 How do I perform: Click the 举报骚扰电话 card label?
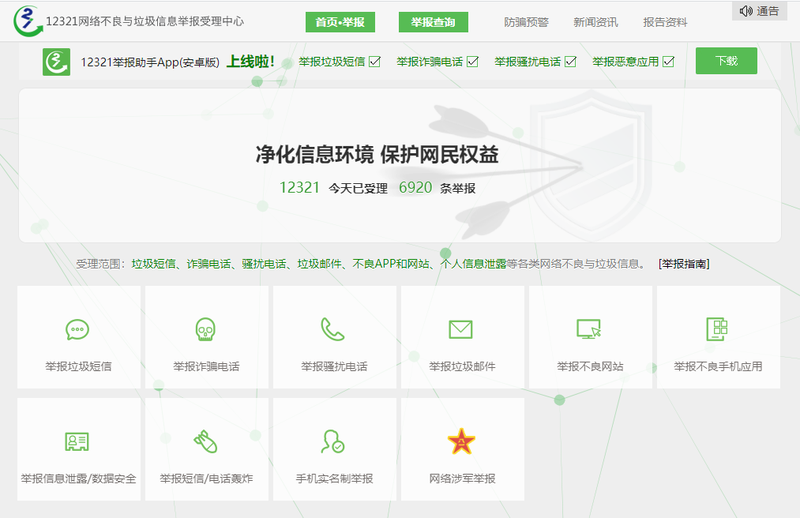[x=334, y=366]
